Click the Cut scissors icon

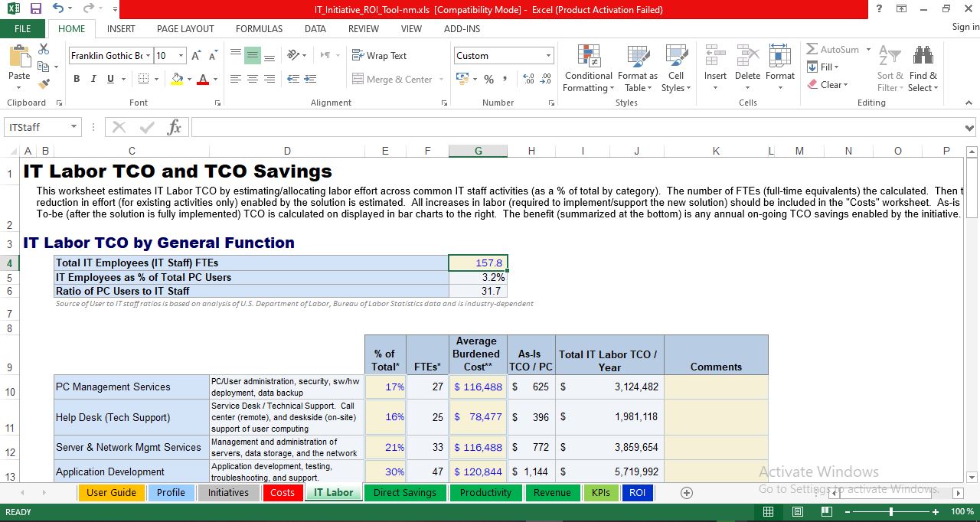point(44,49)
